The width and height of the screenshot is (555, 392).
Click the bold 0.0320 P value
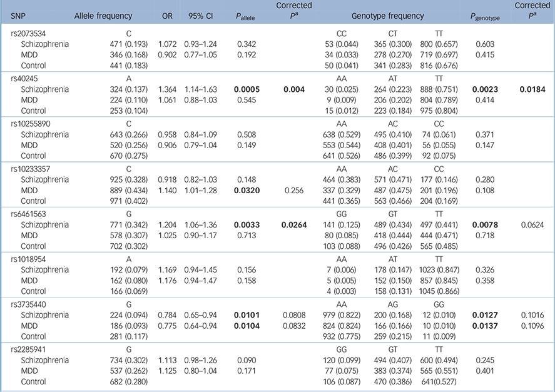pos(247,190)
